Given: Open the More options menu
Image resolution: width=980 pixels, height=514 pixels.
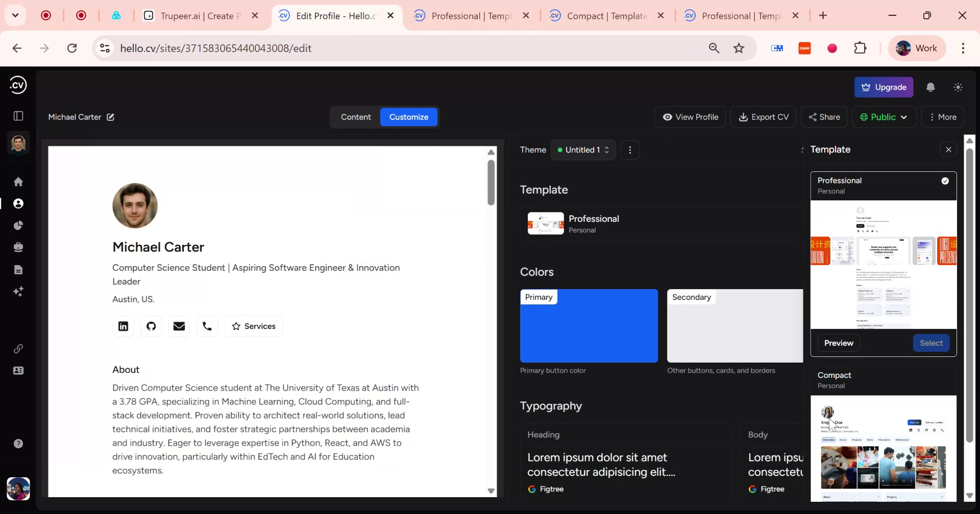Looking at the screenshot, I should pos(942,117).
